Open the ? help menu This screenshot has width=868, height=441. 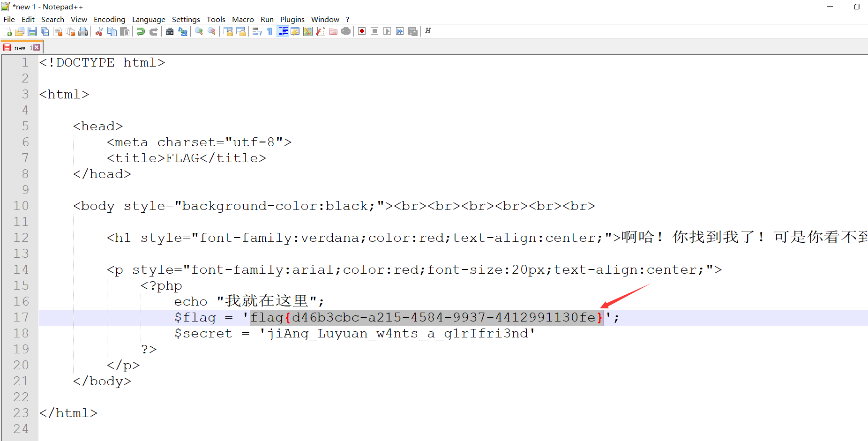348,19
